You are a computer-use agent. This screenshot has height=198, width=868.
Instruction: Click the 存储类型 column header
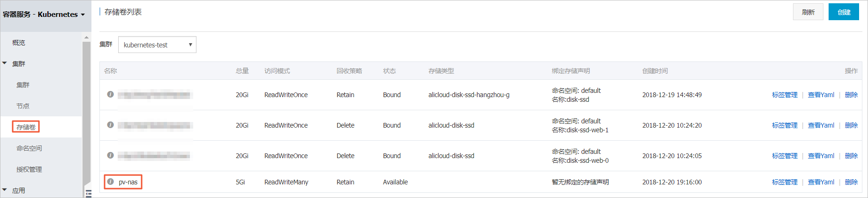click(441, 71)
